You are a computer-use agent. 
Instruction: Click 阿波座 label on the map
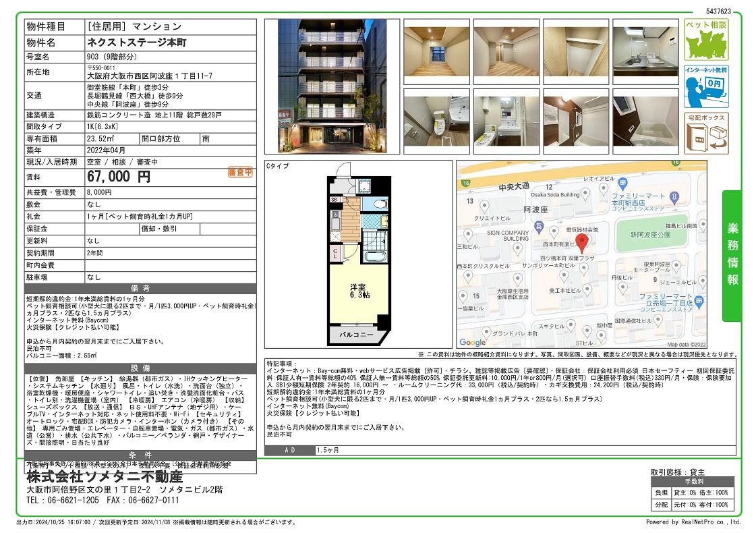point(535,209)
